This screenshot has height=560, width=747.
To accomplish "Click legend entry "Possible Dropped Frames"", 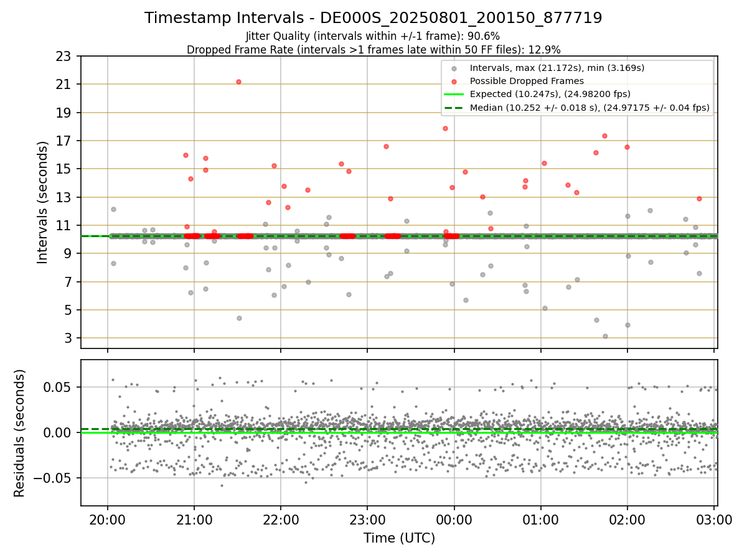I will [x=527, y=81].
